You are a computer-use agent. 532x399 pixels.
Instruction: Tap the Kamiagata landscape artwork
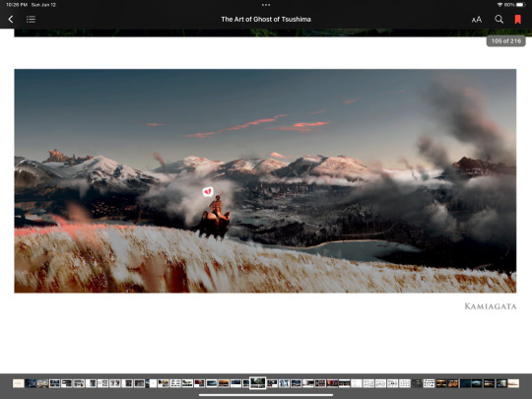pyautogui.click(x=265, y=181)
